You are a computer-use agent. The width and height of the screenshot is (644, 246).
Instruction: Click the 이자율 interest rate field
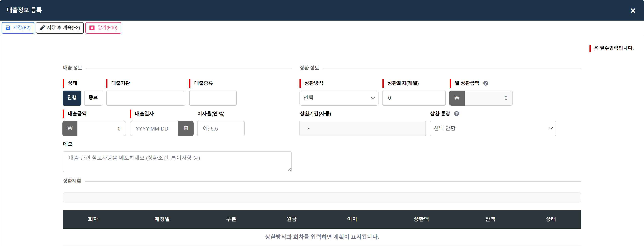click(x=221, y=129)
